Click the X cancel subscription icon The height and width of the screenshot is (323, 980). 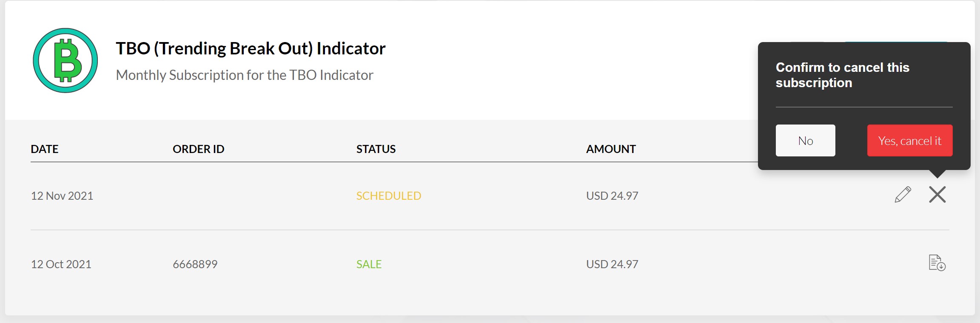coord(937,195)
